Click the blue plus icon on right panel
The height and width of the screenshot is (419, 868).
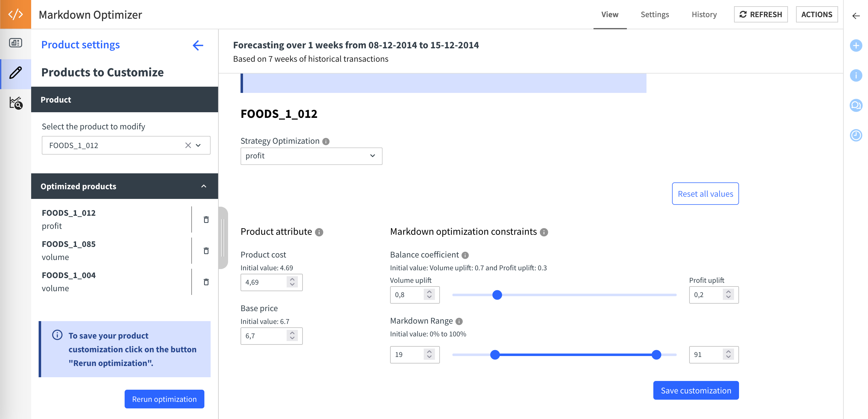856,46
